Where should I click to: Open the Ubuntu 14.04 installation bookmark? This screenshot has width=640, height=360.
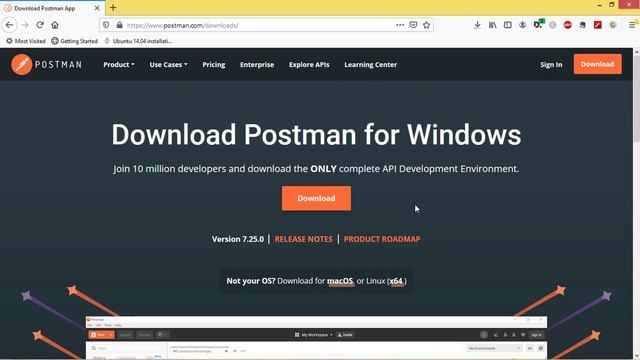coord(138,41)
